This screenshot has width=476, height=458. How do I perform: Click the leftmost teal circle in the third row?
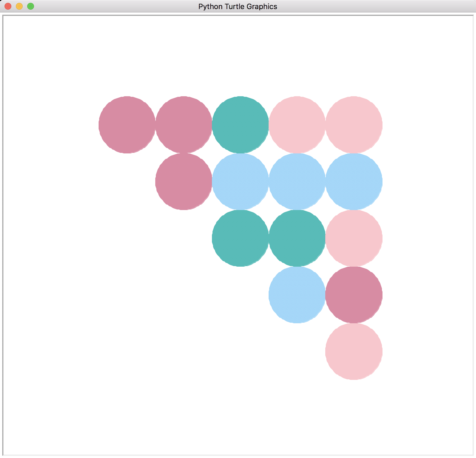click(240, 238)
